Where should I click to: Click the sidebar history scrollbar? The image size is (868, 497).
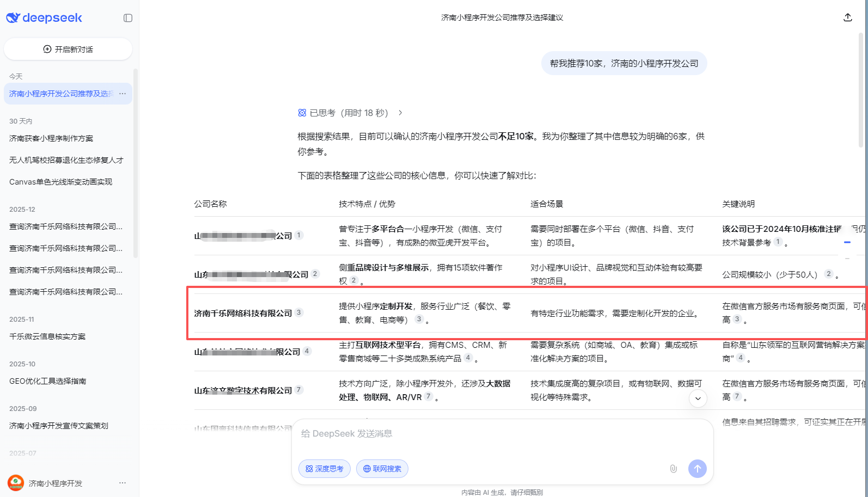point(136,163)
